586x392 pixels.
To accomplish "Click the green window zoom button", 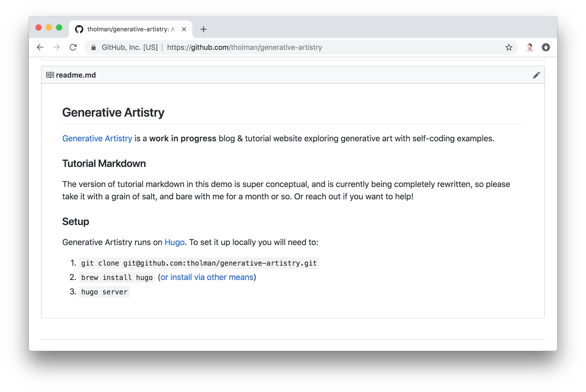I will pyautogui.click(x=59, y=28).
